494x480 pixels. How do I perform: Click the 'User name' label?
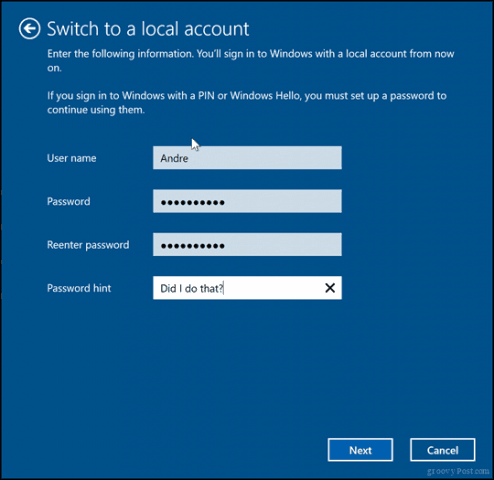(x=72, y=158)
